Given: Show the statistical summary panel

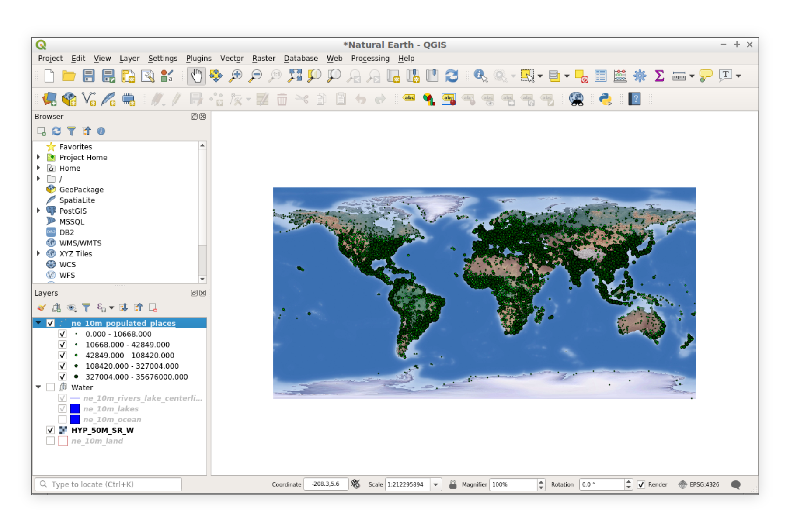Looking at the screenshot, I should click(659, 75).
